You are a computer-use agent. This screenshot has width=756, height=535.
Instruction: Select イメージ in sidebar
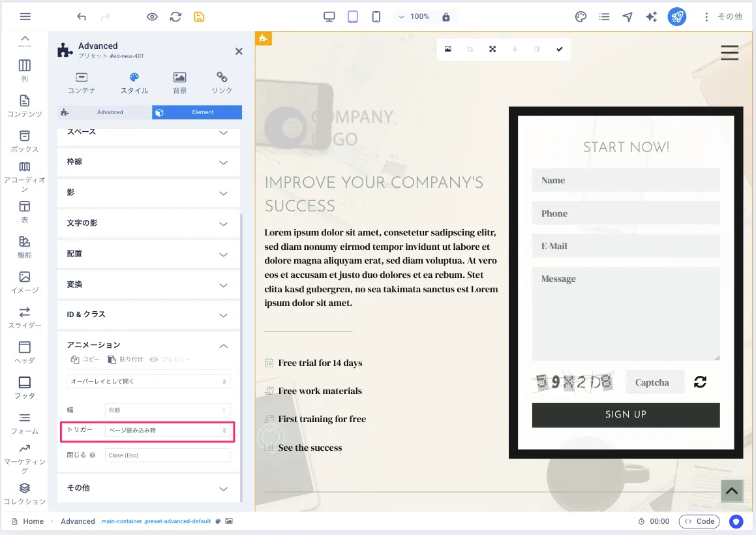(25, 283)
